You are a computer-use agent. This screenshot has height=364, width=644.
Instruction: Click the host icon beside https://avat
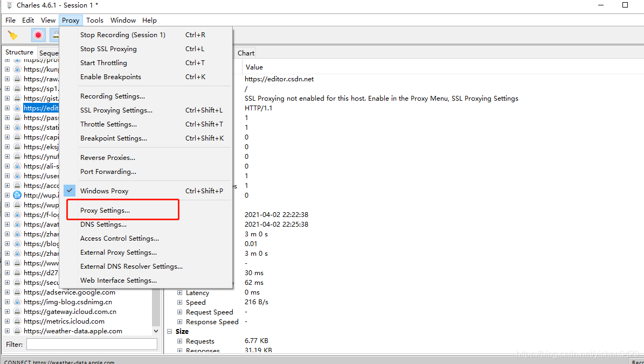point(17,225)
